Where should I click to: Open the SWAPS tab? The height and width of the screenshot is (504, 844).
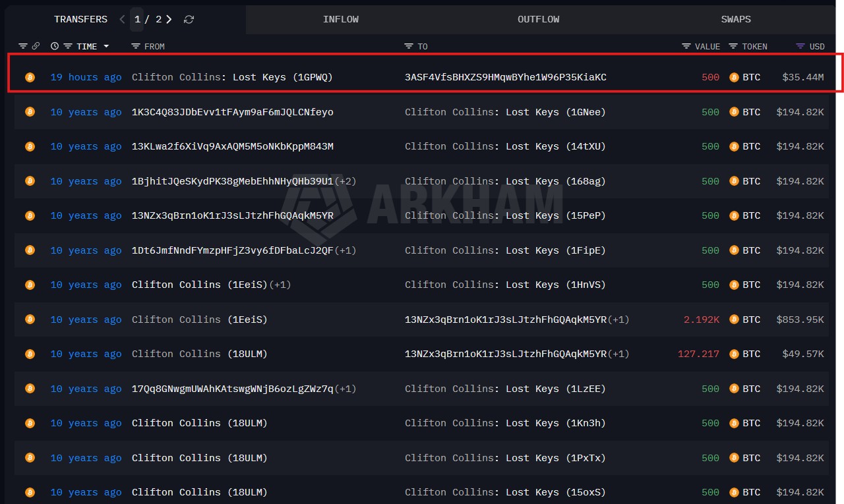pyautogui.click(x=735, y=20)
